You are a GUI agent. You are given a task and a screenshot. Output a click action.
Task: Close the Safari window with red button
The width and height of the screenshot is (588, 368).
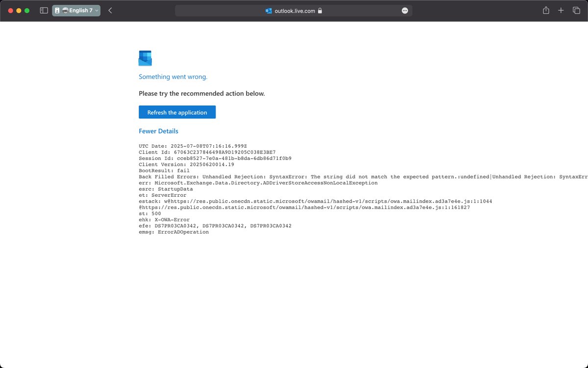[11, 10]
